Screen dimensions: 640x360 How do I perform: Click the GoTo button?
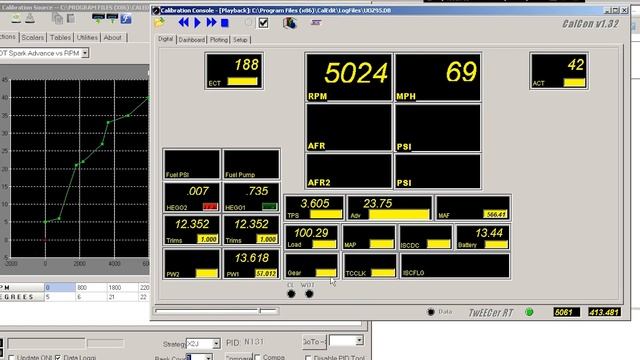click(x=314, y=341)
